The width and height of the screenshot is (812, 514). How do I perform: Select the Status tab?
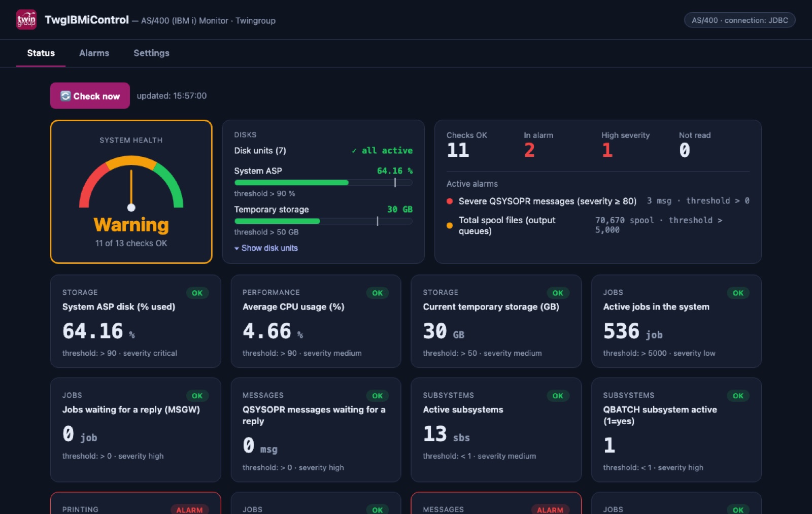41,53
